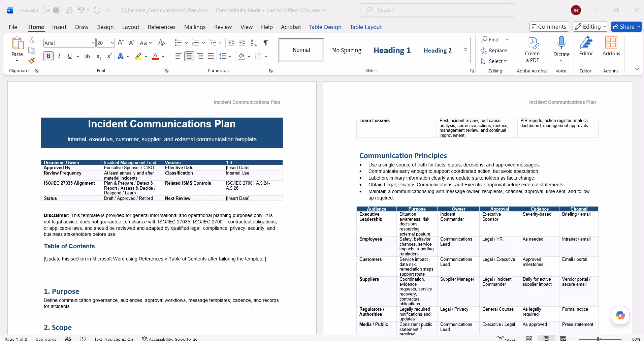The width and height of the screenshot is (644, 341).
Task: Decrease paragraph indent
Action: click(x=231, y=43)
